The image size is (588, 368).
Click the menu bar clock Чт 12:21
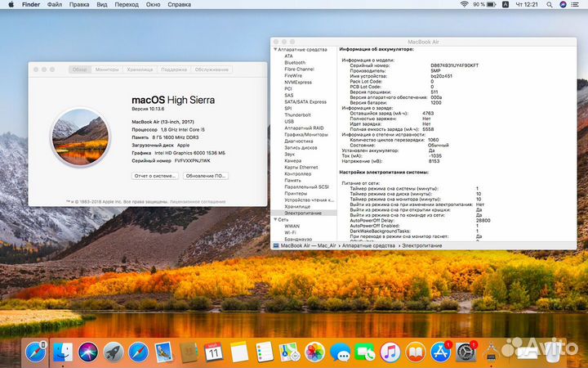[x=527, y=5]
